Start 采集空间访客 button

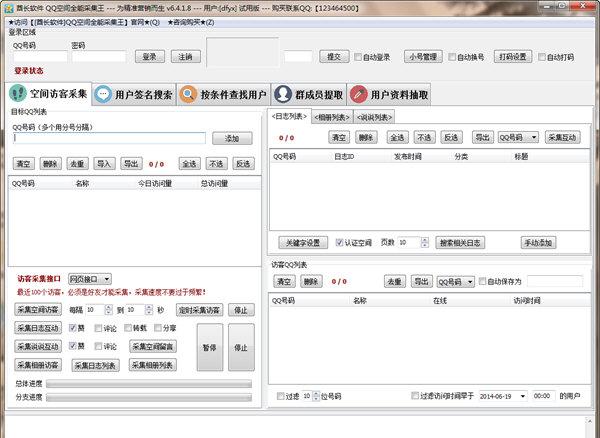tap(38, 309)
